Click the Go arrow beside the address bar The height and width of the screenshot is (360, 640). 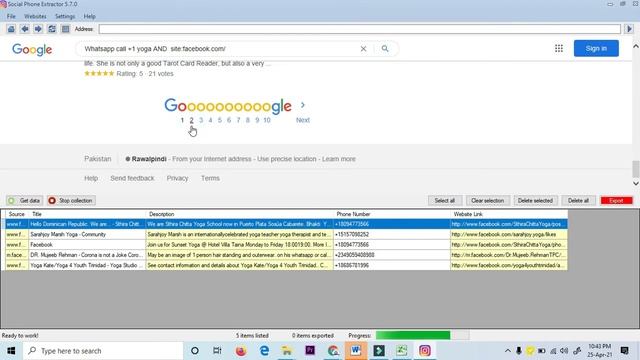(629, 29)
